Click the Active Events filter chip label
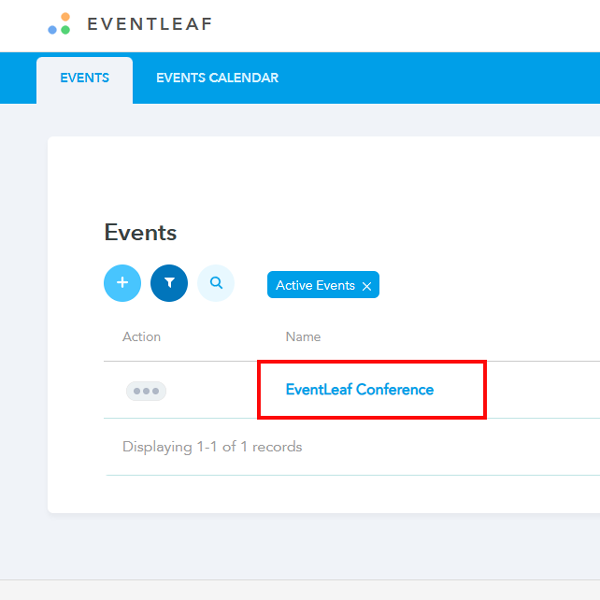 (315, 285)
